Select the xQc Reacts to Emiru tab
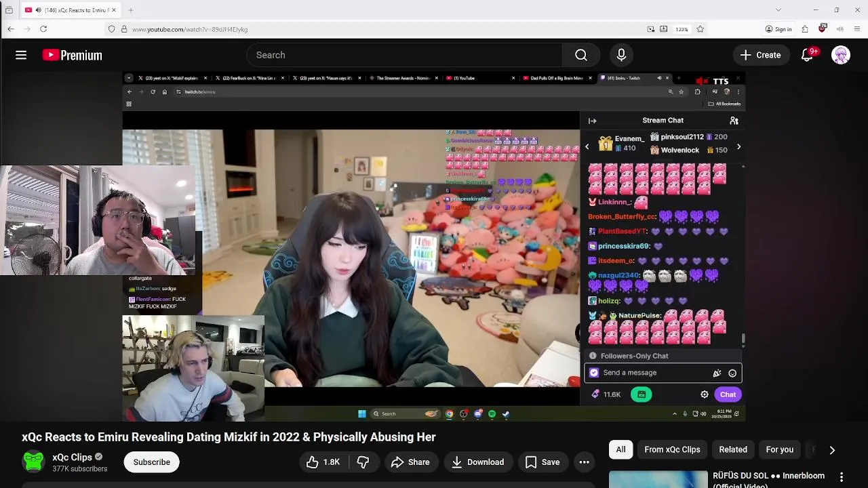Viewport: 868px width, 488px height. (71, 10)
